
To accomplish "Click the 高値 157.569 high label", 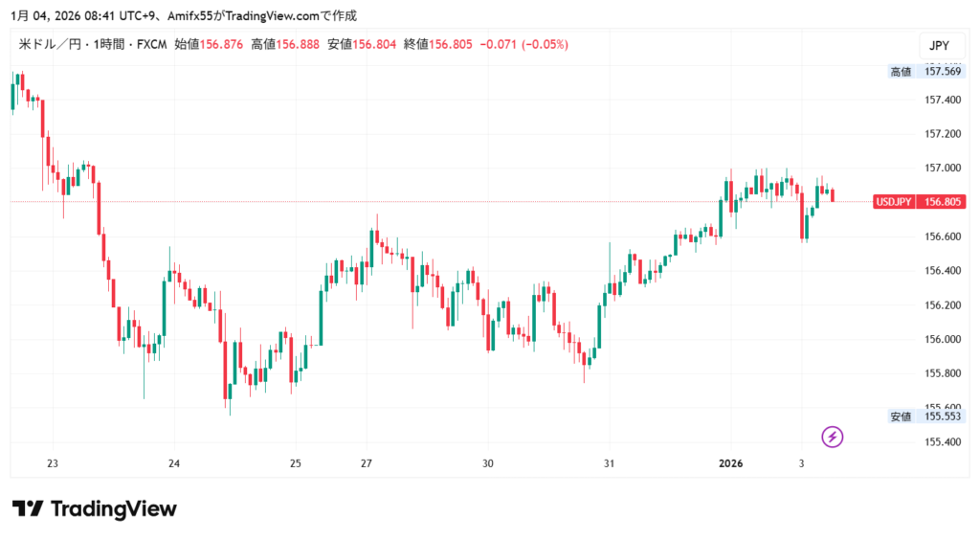I will tap(926, 71).
